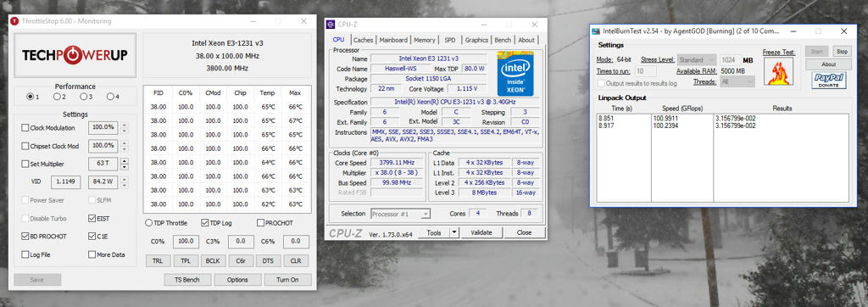
Task: Toggle the C1E checkbox
Action: pos(92,236)
